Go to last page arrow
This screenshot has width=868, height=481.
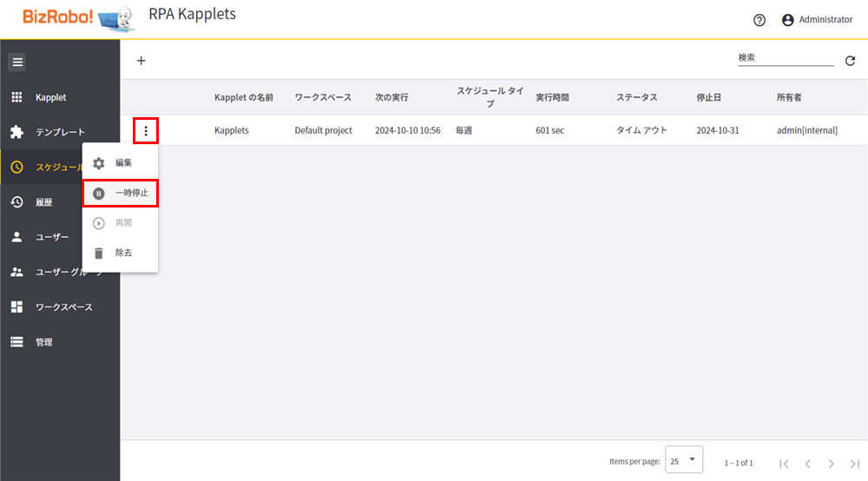(855, 464)
